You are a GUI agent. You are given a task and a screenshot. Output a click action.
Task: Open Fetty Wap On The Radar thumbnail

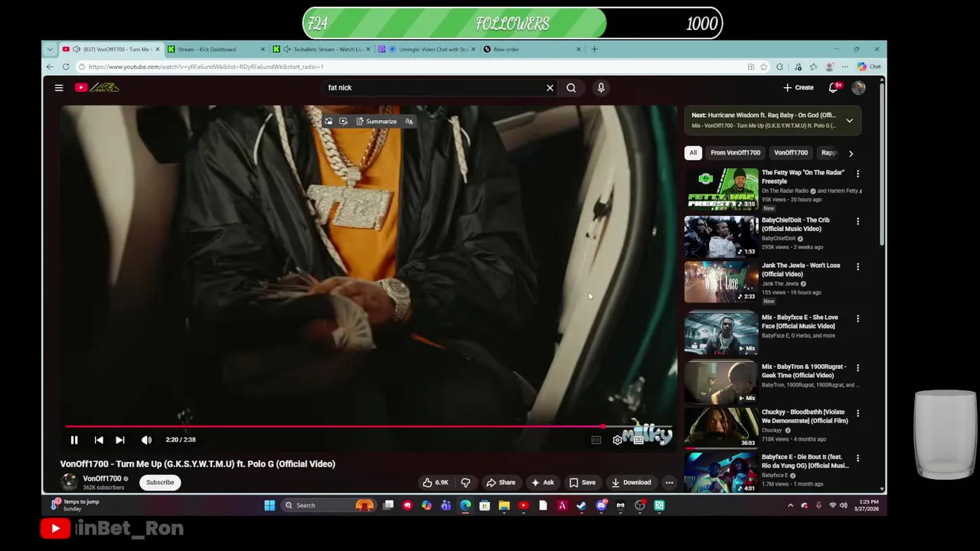[720, 188]
